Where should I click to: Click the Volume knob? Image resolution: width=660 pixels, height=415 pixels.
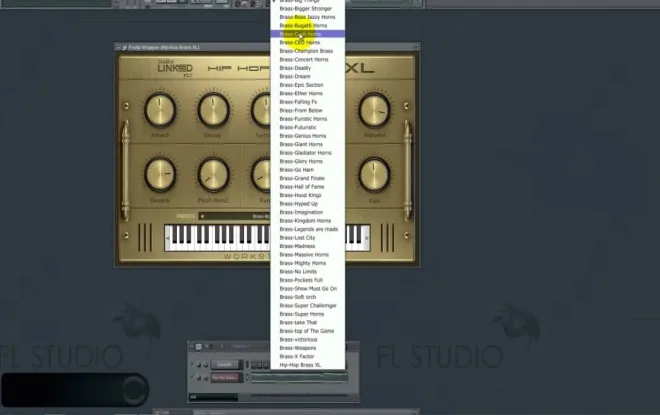(374, 110)
